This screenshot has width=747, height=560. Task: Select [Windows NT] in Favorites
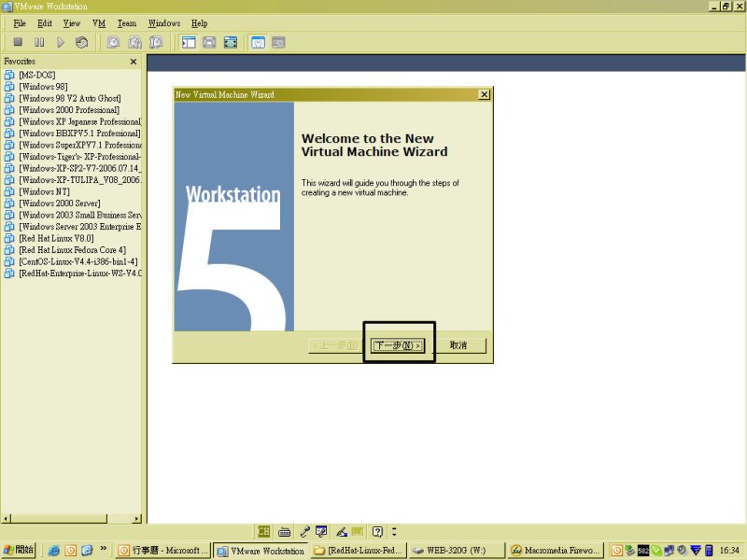[44, 191]
